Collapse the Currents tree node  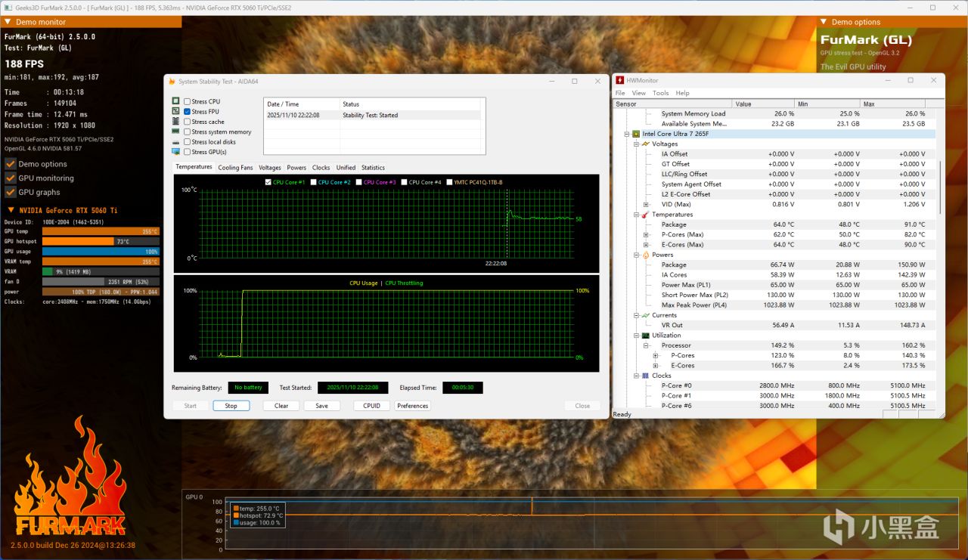636,315
